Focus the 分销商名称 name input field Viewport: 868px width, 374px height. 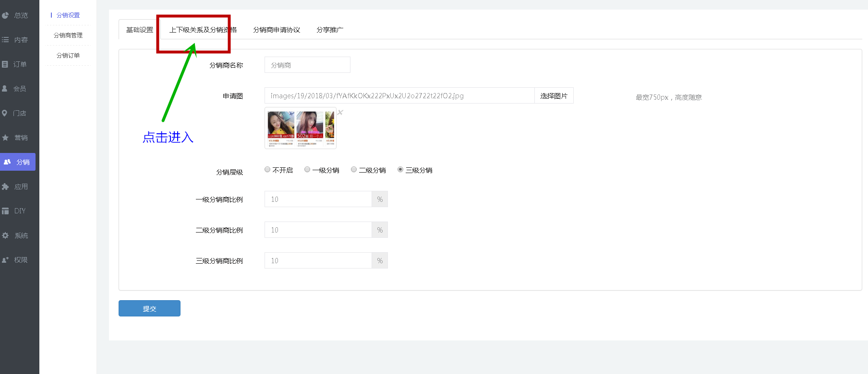click(x=307, y=65)
